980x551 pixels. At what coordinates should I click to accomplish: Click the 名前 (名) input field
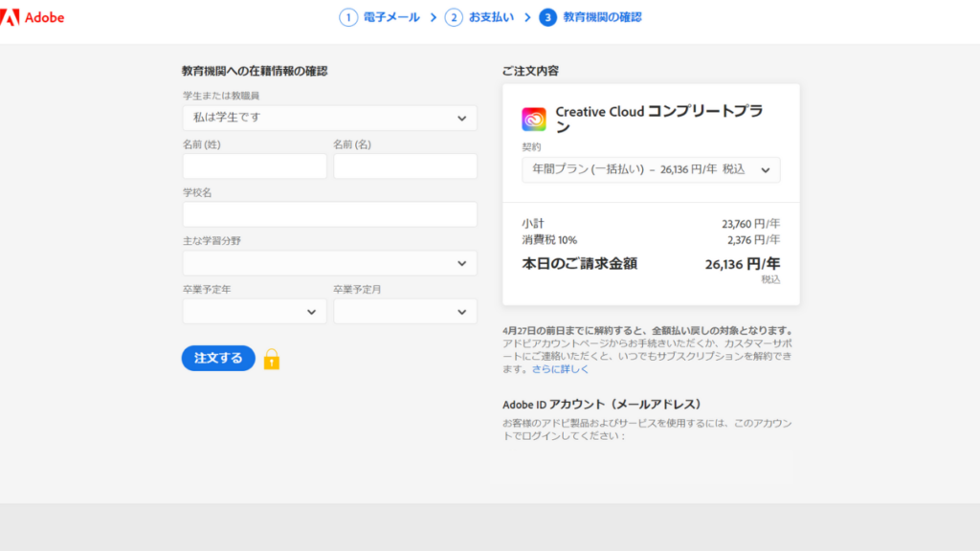tap(405, 166)
